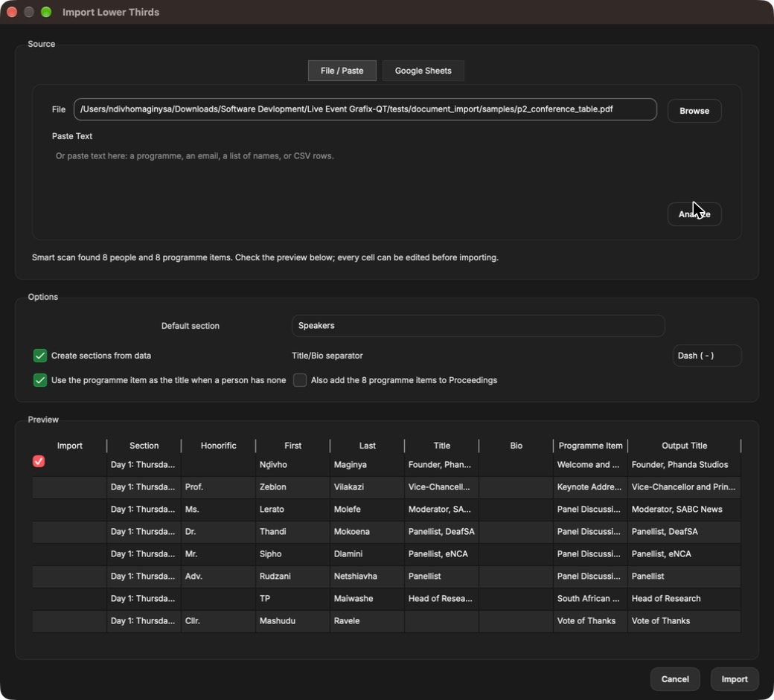Uncheck the Import checkbox for Ndivho Maginya row
Screen dimensions: 774x700
pos(39,461)
